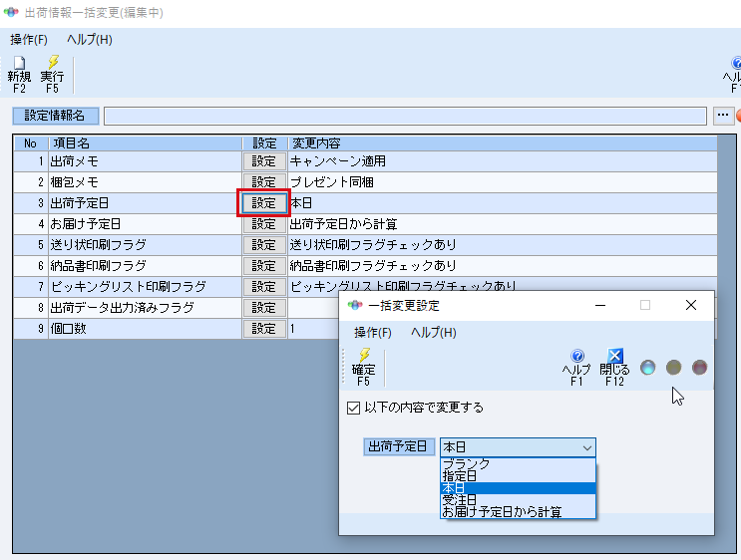Select the 出荷メモ item name cell
This screenshot has height=560, width=741.
[x=145, y=161]
